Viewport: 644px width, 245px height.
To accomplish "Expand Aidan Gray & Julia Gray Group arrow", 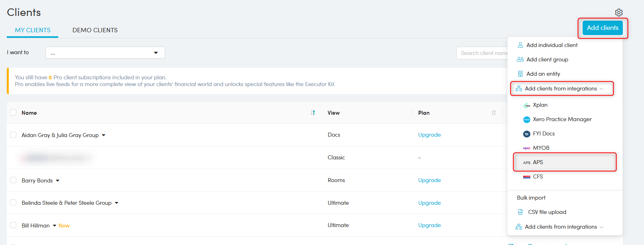I will click(104, 135).
